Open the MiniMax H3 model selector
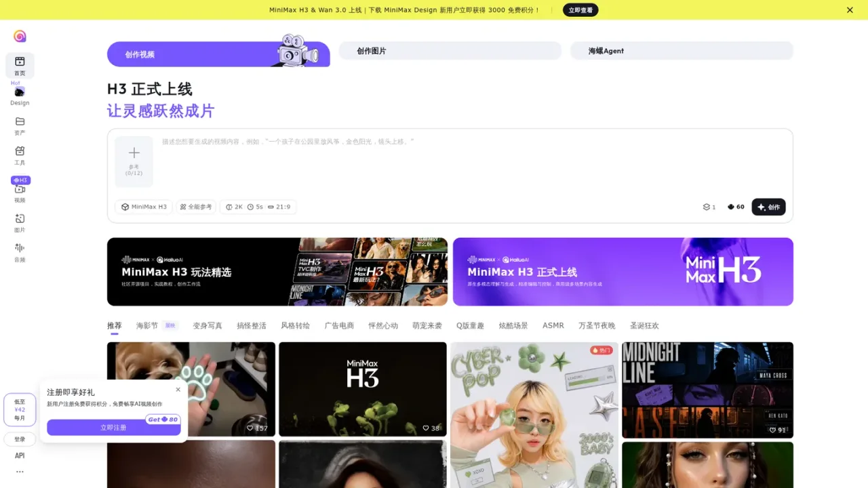 [144, 207]
